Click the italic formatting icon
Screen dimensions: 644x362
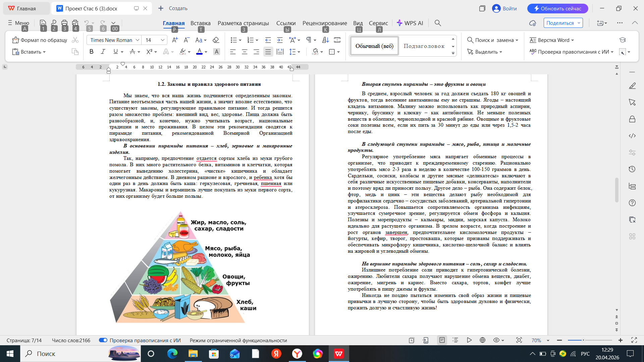tap(103, 52)
